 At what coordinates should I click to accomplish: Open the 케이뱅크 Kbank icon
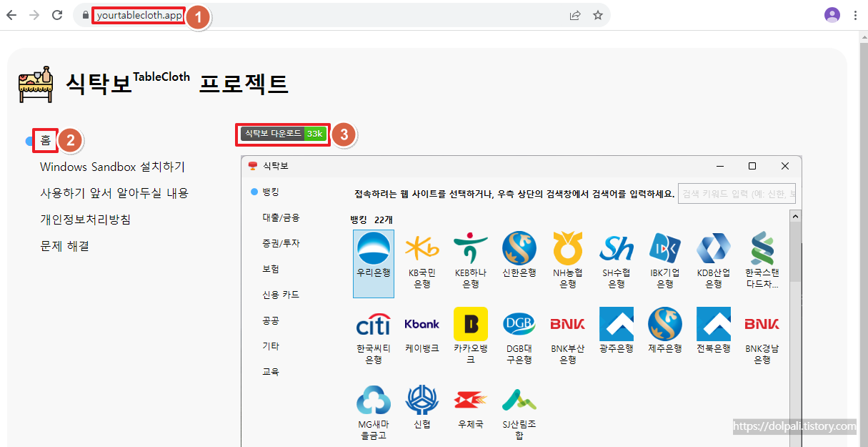tap(421, 323)
